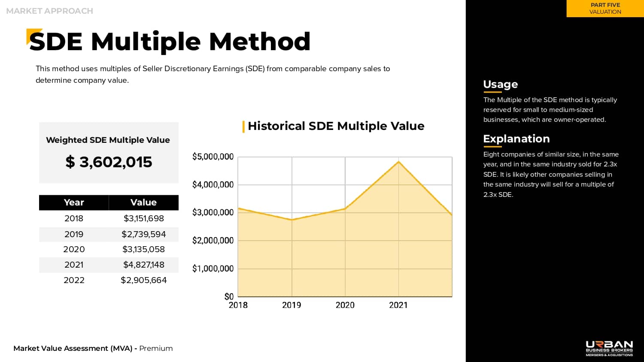The width and height of the screenshot is (644, 362).
Task: Click the yellow bar beside the chart title
Action: pos(243,127)
